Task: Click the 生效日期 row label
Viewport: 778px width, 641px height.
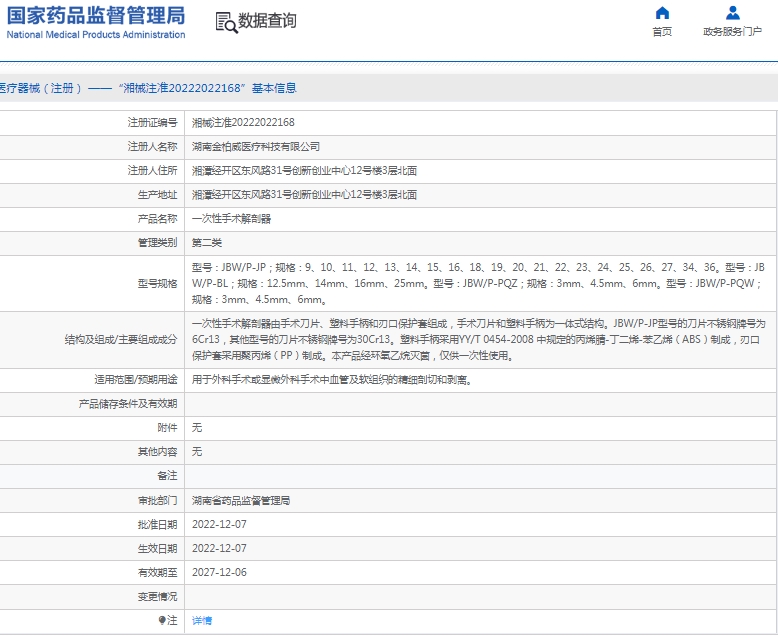Action: point(157,548)
